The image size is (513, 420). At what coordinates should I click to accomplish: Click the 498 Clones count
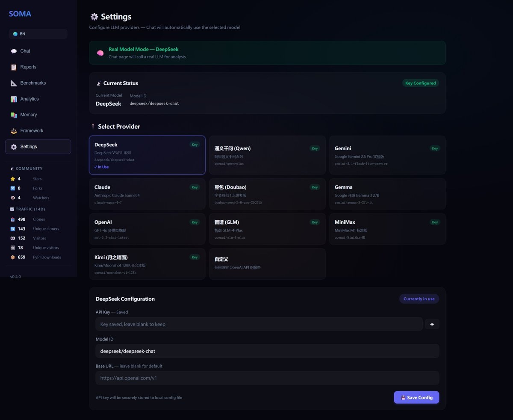click(21, 219)
